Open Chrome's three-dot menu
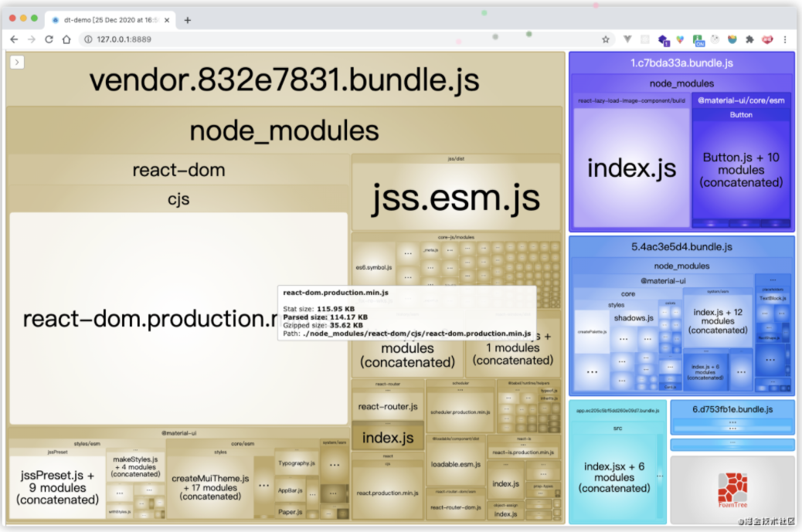Viewport: 802px width, 532px height. (785, 39)
